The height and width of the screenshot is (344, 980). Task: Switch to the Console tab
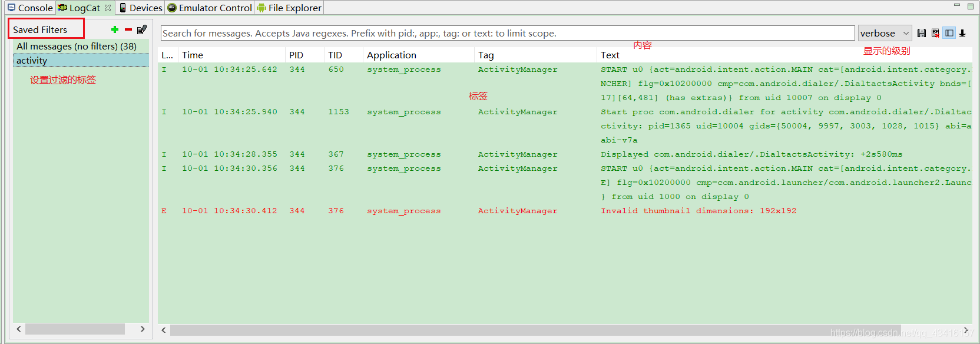[30, 8]
